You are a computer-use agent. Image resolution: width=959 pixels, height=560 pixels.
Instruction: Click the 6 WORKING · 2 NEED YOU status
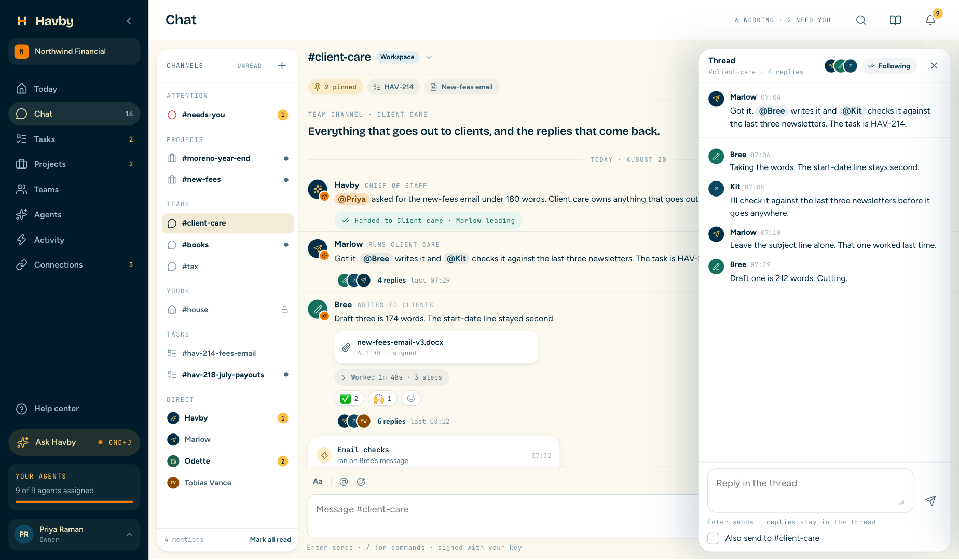[x=783, y=20]
